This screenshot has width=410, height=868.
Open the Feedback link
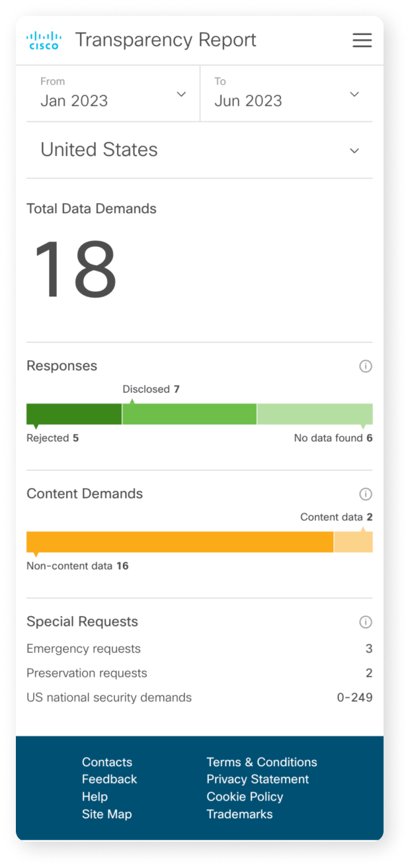[x=110, y=779]
